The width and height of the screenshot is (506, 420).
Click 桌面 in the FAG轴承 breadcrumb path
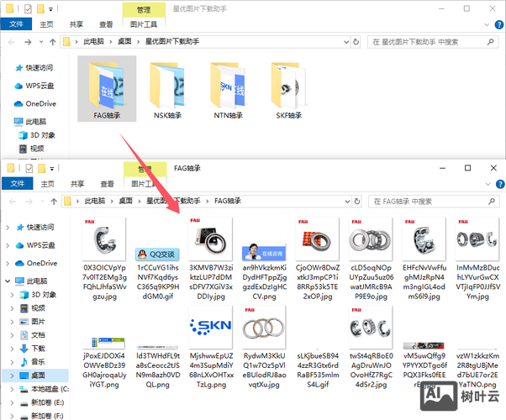point(128,202)
